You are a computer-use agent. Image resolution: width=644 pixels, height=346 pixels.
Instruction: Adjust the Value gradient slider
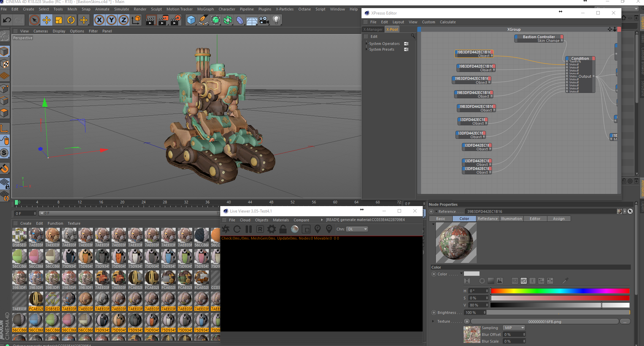point(560,305)
